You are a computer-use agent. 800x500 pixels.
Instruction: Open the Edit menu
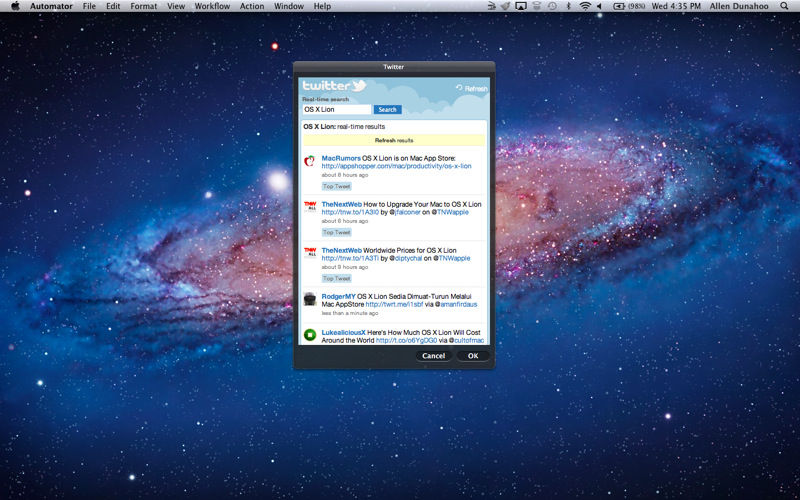(x=113, y=6)
